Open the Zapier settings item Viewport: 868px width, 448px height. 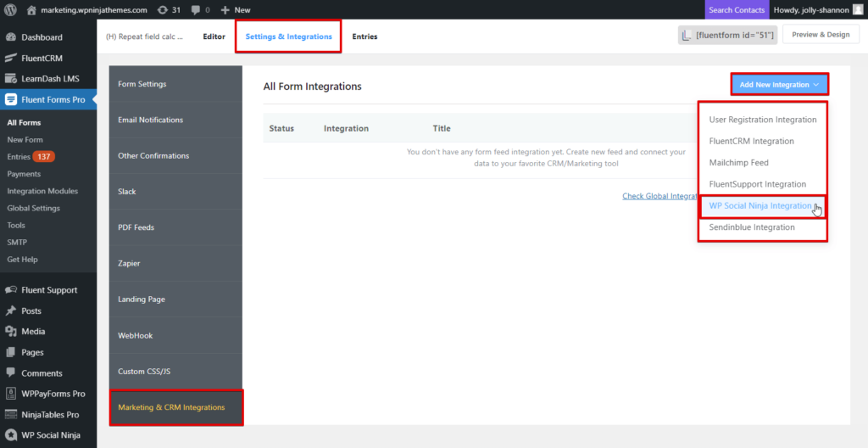click(x=175, y=263)
